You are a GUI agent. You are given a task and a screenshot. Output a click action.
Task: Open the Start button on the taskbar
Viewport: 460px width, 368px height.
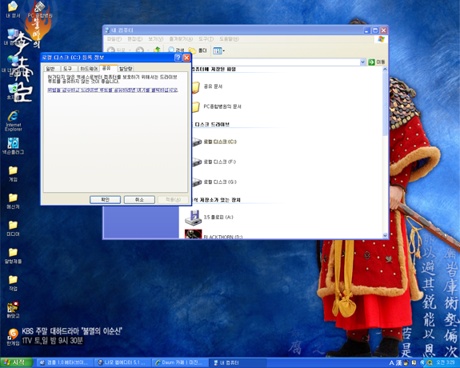[x=16, y=363]
